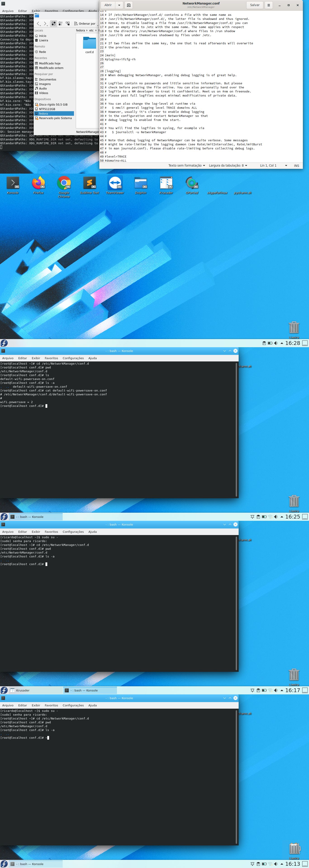Select 'Modificado hoje' in the Dolphin sidebar
Viewport: 309px width, 868px height.
pos(50,63)
